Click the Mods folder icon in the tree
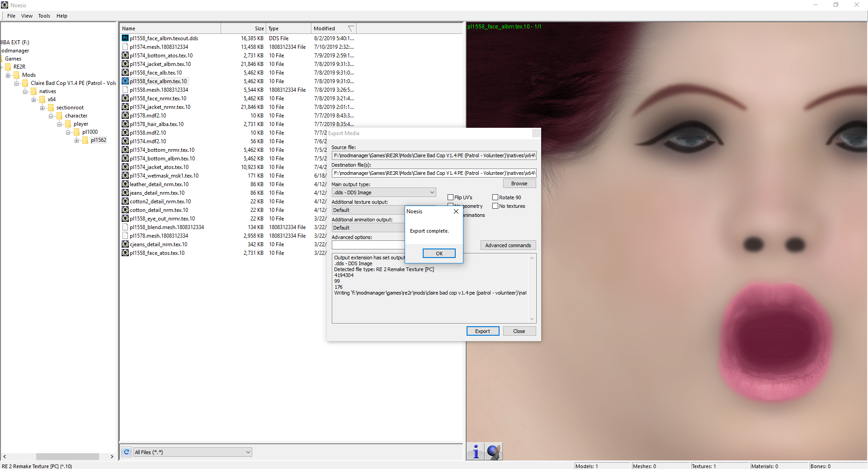 pos(17,75)
